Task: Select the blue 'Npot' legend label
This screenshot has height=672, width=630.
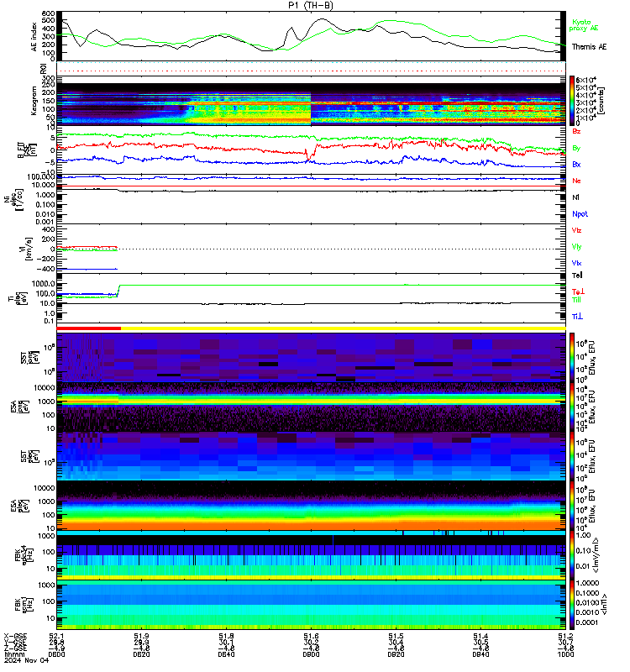Action: pos(580,214)
